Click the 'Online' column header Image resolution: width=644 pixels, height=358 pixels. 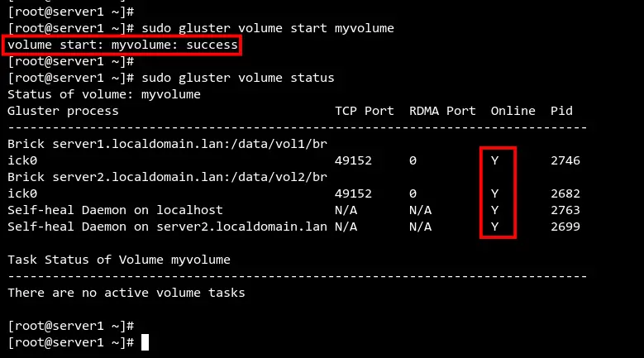513,111
